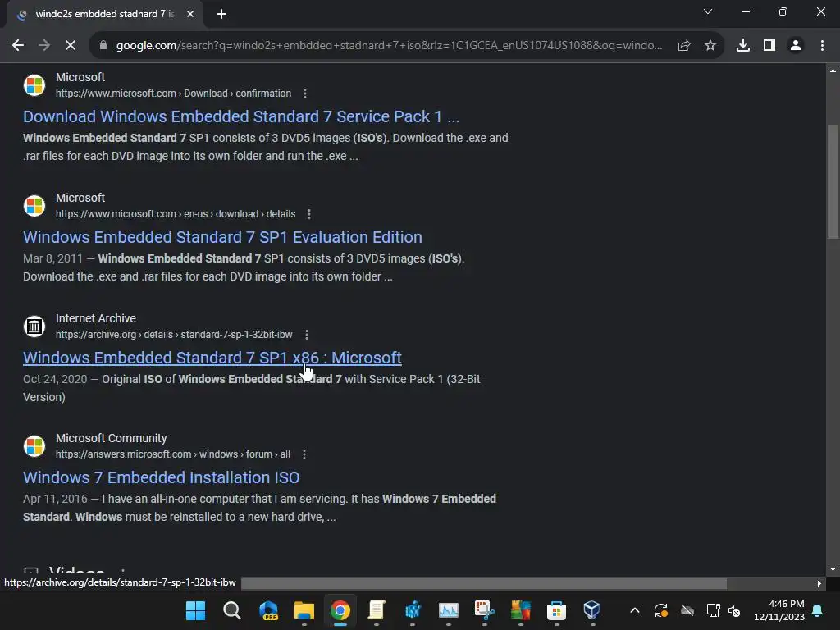Screen dimensions: 840x630
Task: Open the colorful blocks app in the taskbar
Action: (x=520, y=610)
